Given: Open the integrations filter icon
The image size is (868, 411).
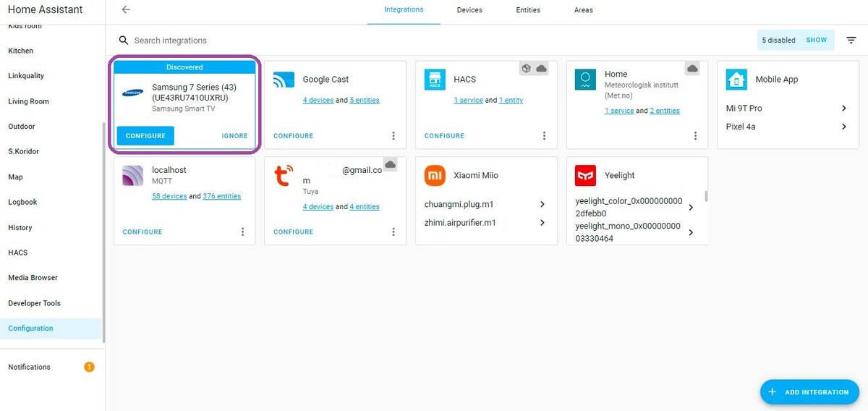Looking at the screenshot, I should click(x=851, y=41).
